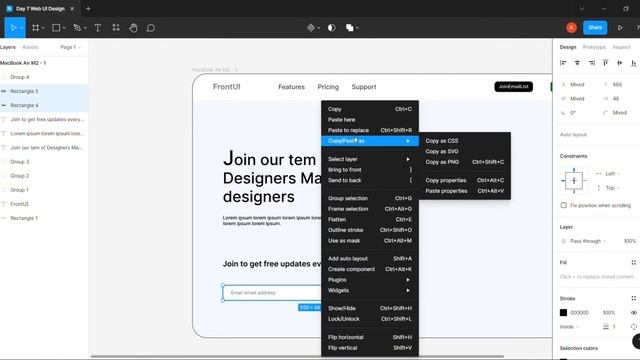This screenshot has width=640, height=360.
Task: Choose Copy as CSS
Action: point(464,141)
